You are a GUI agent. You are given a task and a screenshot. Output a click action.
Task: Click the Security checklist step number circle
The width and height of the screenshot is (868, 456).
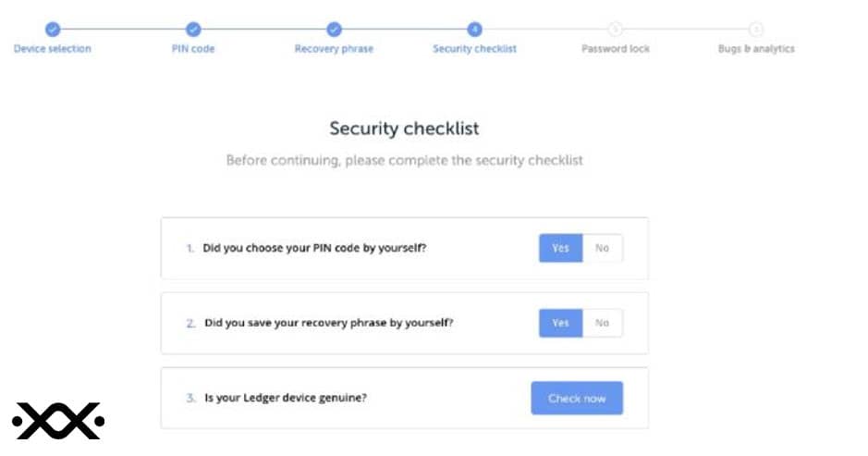tap(474, 30)
